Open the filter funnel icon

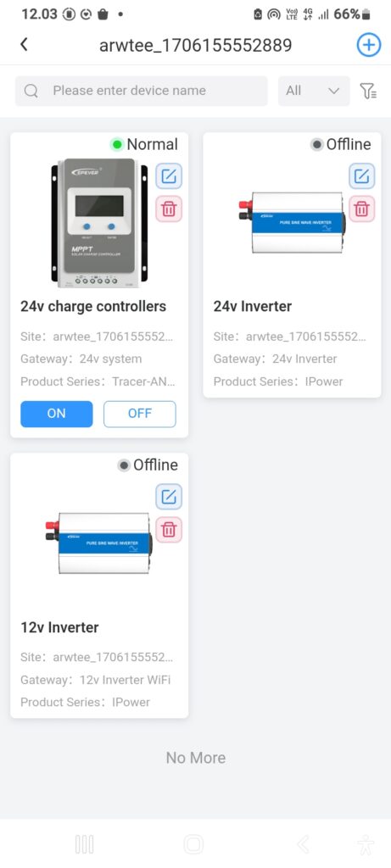point(368,91)
